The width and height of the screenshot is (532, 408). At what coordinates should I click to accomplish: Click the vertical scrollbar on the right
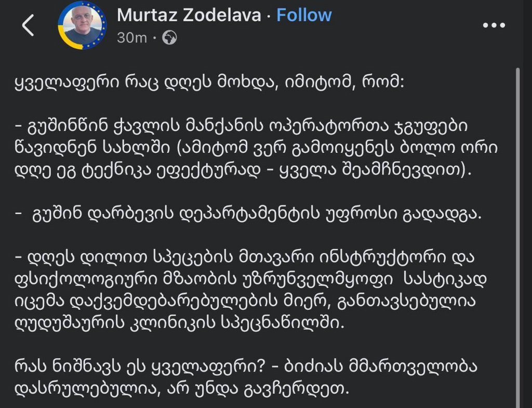click(x=516, y=234)
